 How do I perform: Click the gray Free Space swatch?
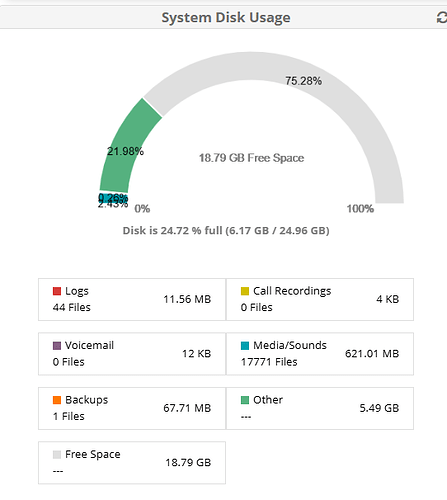point(57,455)
